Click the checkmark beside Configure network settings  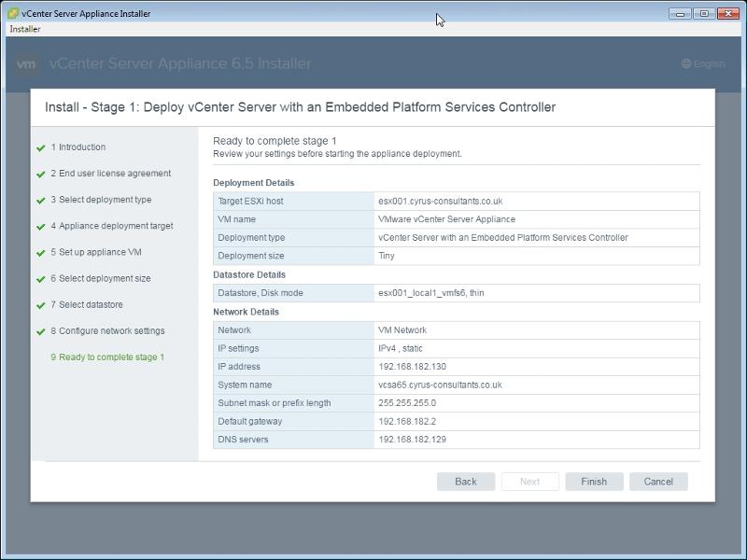(41, 331)
